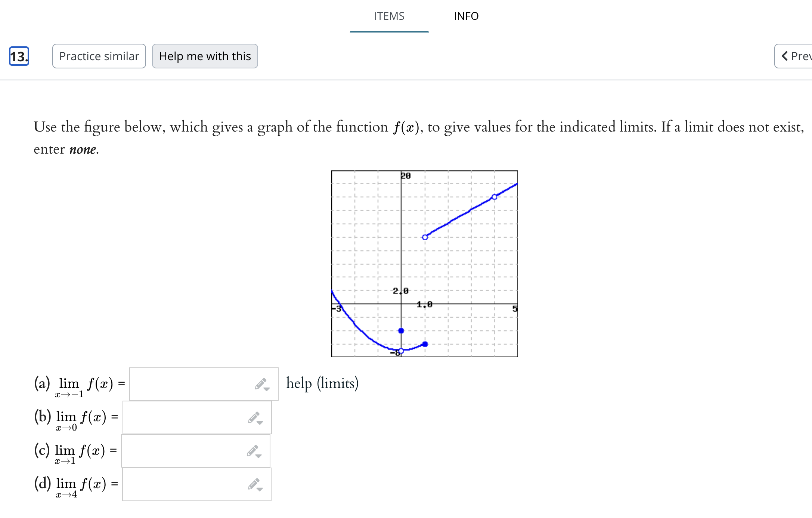Click the pencil edit icon for part (a)

[x=260, y=383]
